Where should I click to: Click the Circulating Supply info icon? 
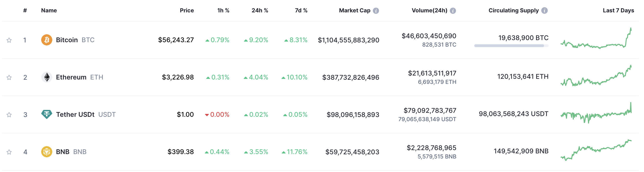pos(544,10)
